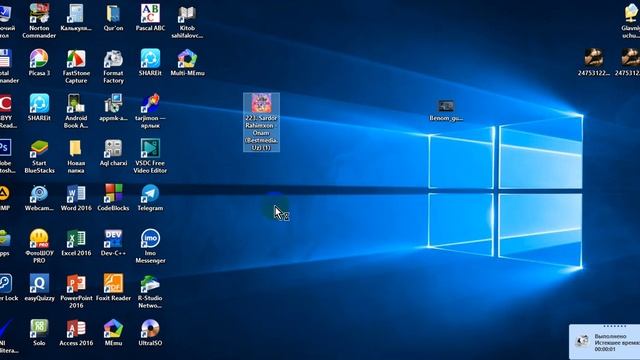Open the UltraISO disc icon
Screen dimensions: 640x360
(150, 332)
